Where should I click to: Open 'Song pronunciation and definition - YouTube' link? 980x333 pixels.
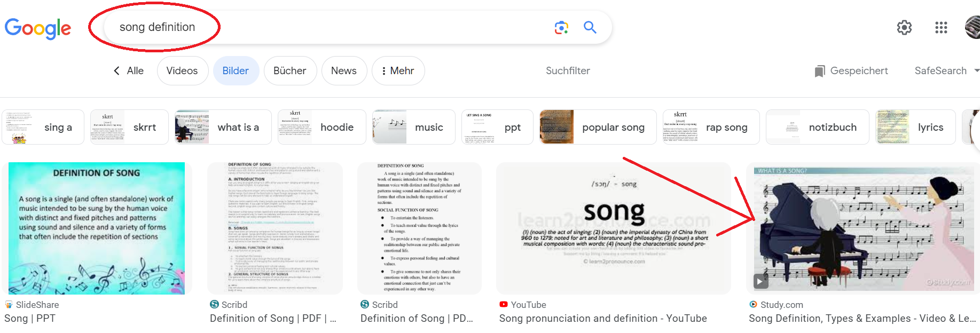603,319
